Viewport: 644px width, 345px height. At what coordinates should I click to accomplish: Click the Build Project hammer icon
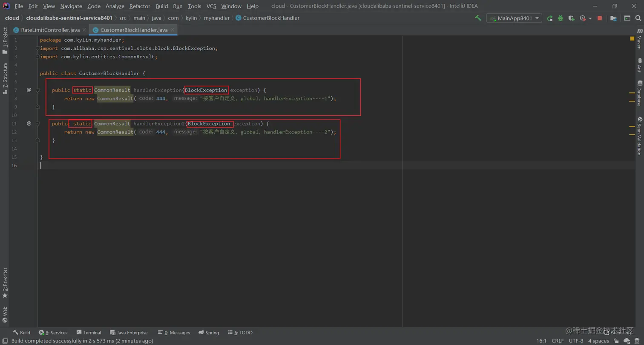click(478, 18)
